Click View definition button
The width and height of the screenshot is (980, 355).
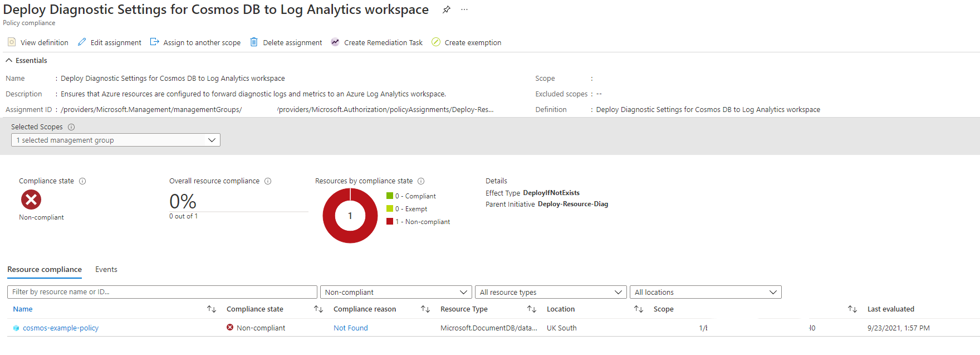[38, 42]
